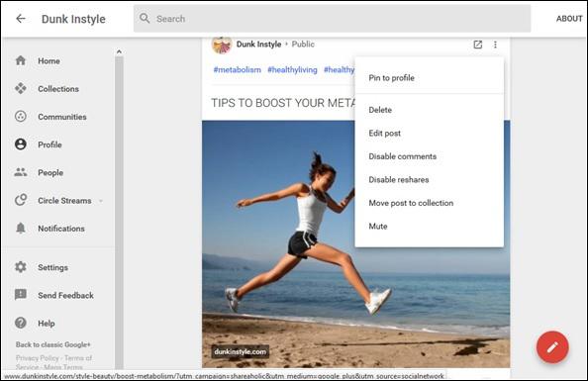Click into the Search field
Screen dimensions: 588x381
[332, 19]
